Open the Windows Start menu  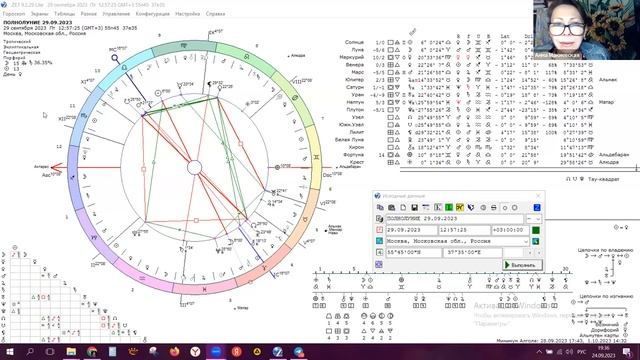coord(9,351)
